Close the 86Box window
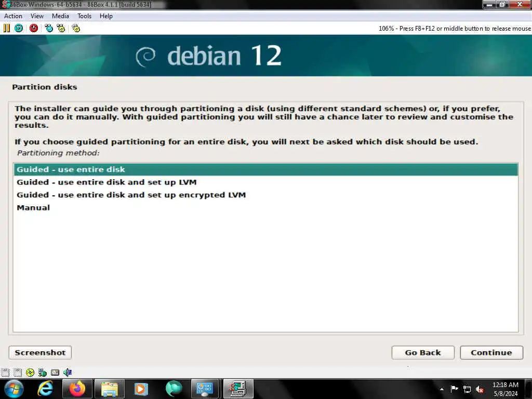532x399 pixels. coord(520,4)
